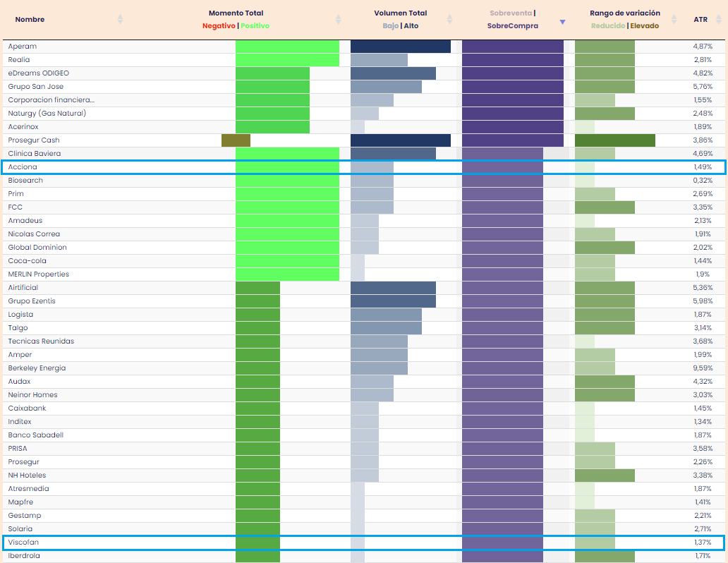728x563 pixels.
Task: Click Prosegur Cash negative momentum bar
Action: (236, 140)
